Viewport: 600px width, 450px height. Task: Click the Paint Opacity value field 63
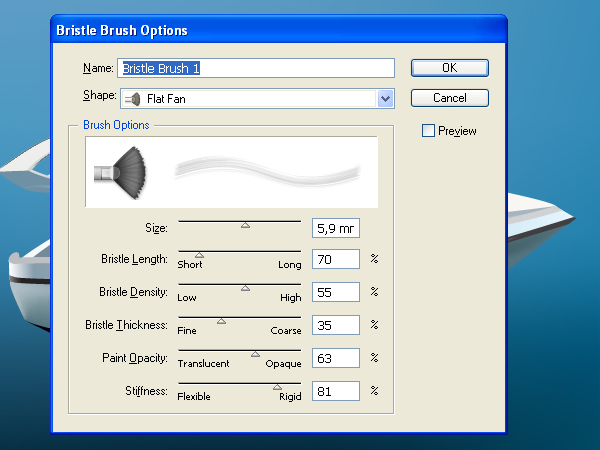[x=336, y=358]
